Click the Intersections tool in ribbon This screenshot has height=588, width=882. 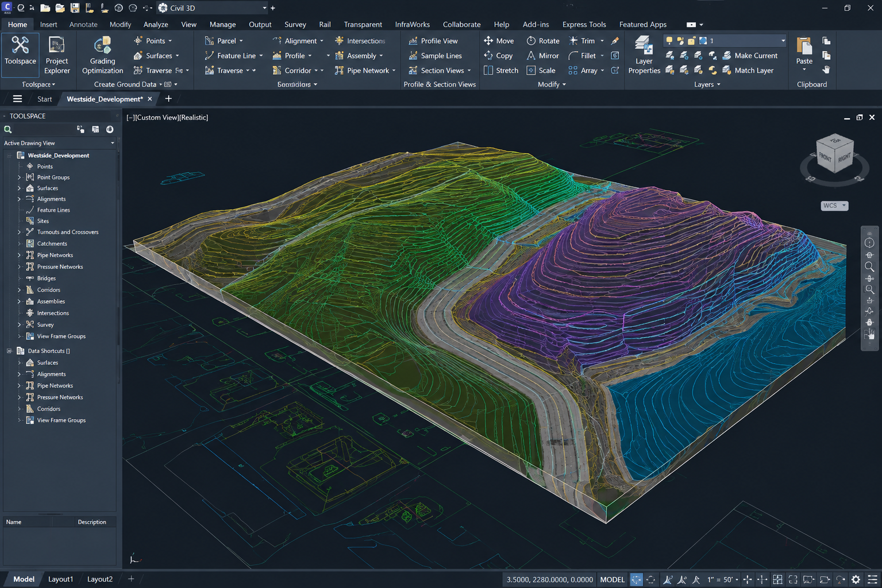click(x=360, y=41)
